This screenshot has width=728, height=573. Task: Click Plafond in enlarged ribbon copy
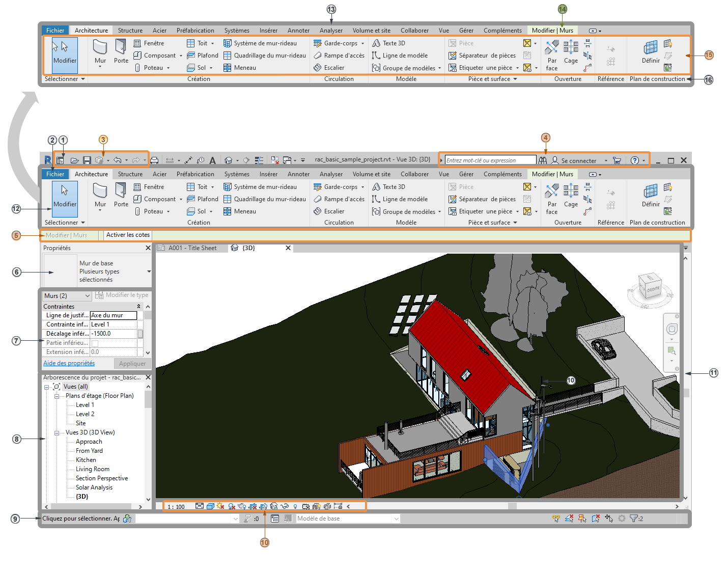pos(203,56)
